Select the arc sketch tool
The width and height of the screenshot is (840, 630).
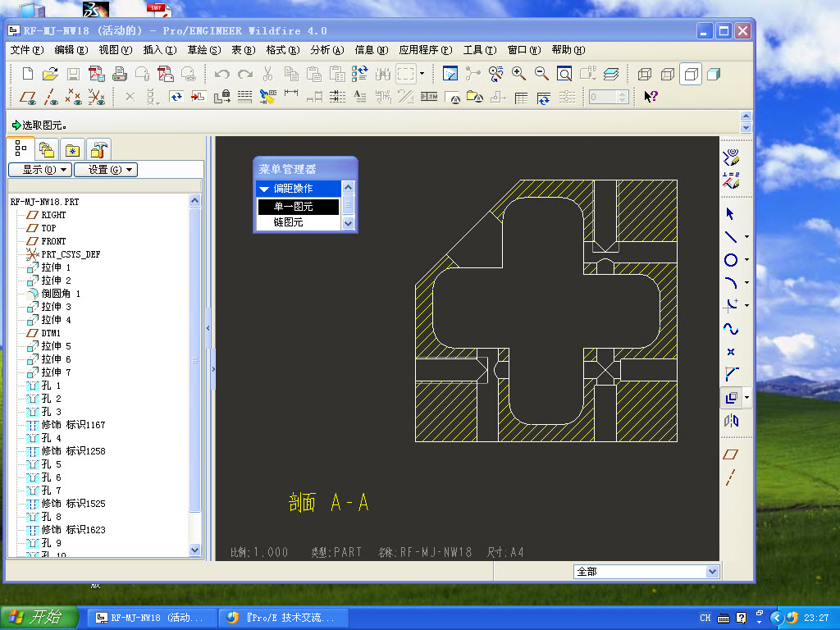point(731,283)
